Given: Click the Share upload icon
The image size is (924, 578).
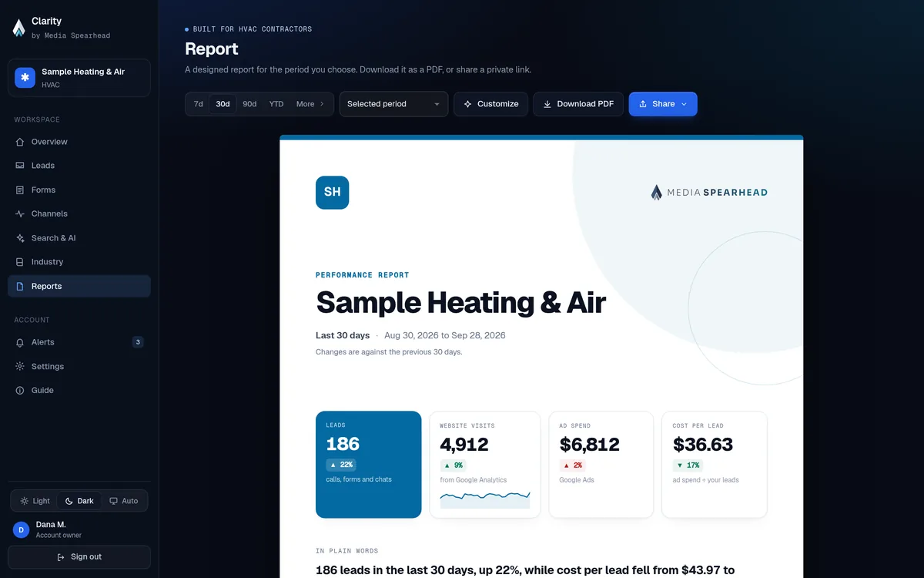Looking at the screenshot, I should pyautogui.click(x=643, y=104).
